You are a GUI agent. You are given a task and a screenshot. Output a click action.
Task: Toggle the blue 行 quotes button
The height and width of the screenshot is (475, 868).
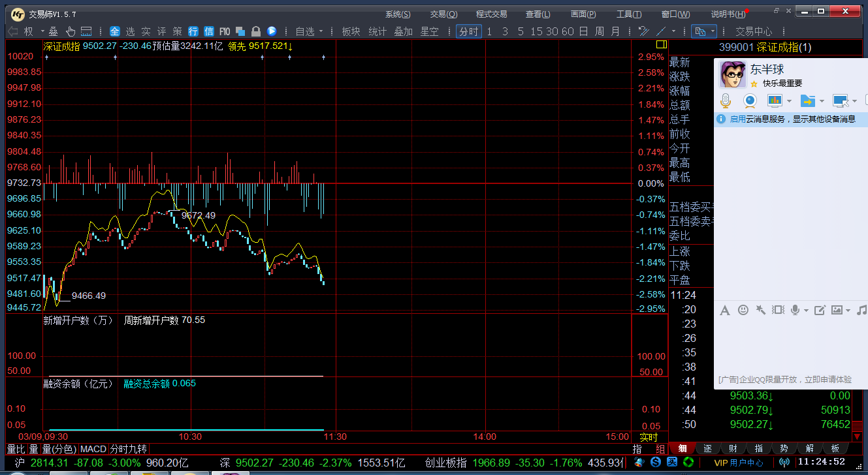click(x=193, y=31)
